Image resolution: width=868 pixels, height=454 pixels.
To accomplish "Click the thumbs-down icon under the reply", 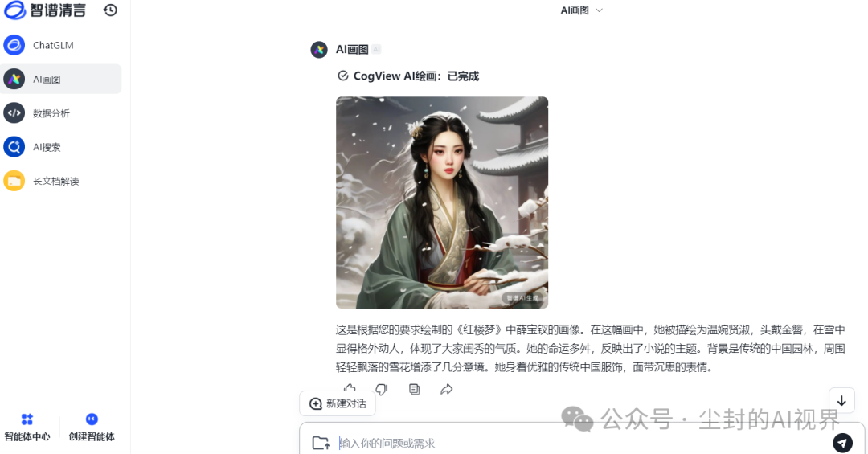I will [382, 389].
